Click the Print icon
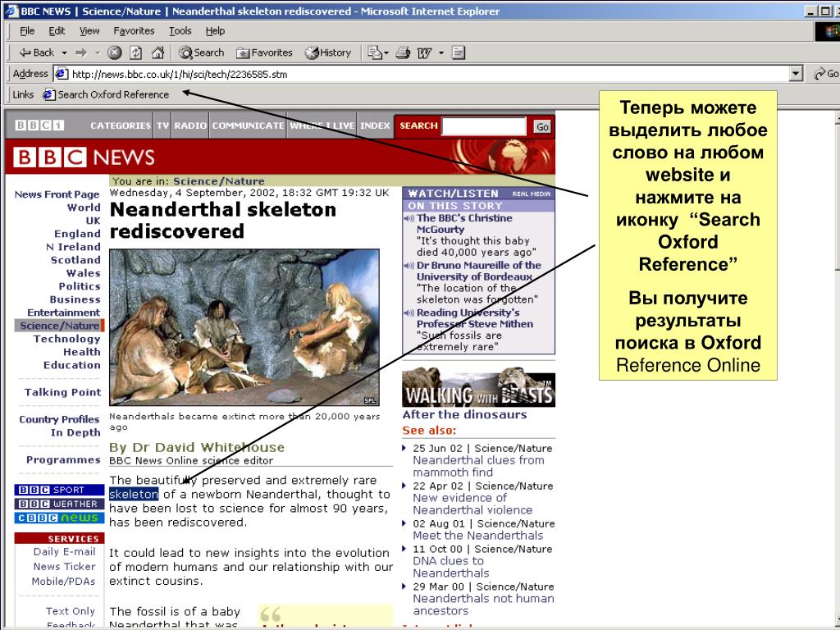 [x=403, y=52]
